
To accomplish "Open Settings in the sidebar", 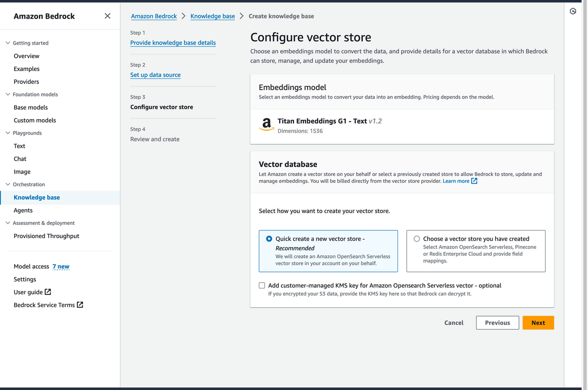I will (x=25, y=279).
